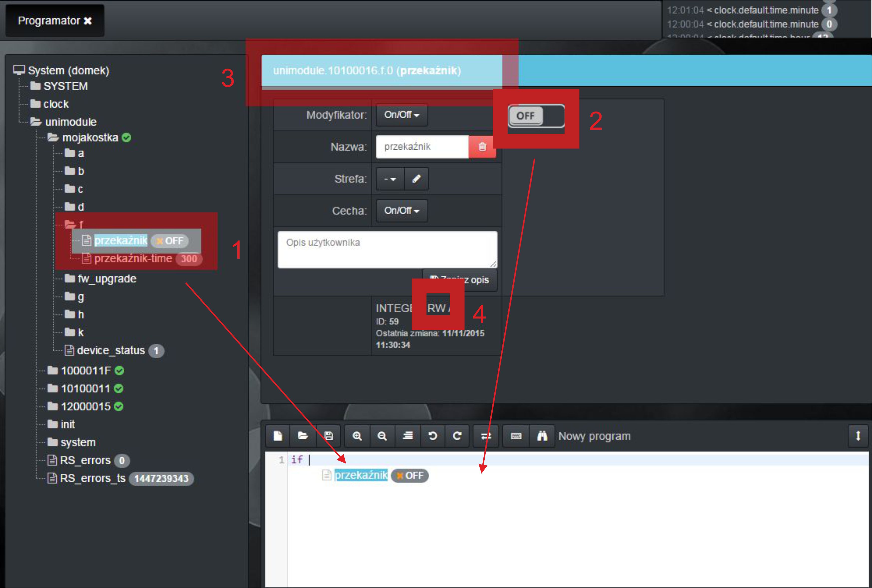Click the zoom out magnifier icon

pos(382,436)
